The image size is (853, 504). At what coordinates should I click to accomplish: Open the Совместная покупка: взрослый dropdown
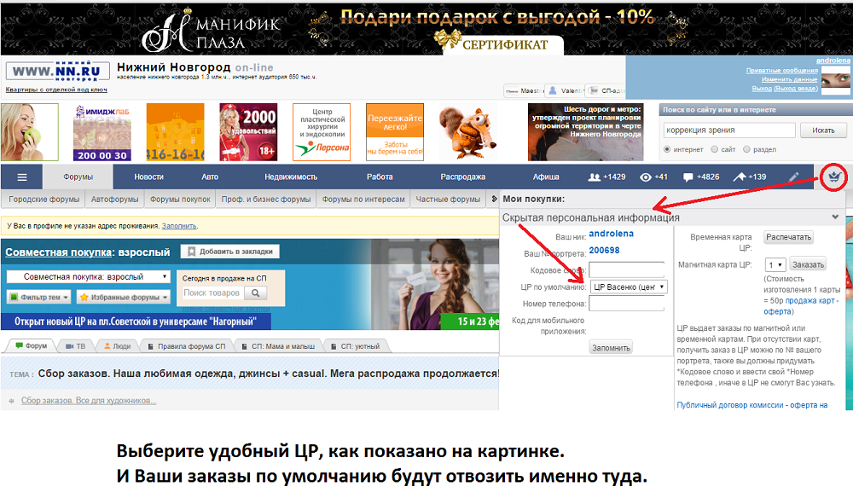click(88, 277)
